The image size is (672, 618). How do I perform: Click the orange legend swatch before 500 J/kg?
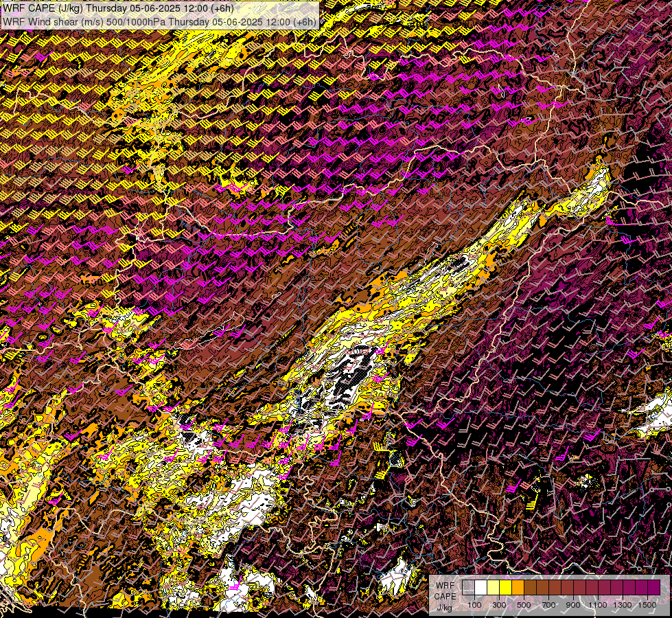(518, 588)
